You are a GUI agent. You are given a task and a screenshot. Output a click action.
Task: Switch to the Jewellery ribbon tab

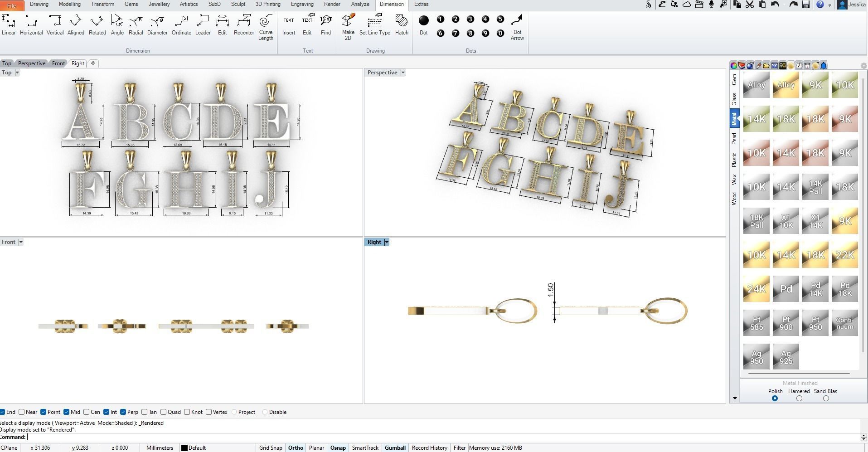pyautogui.click(x=159, y=4)
